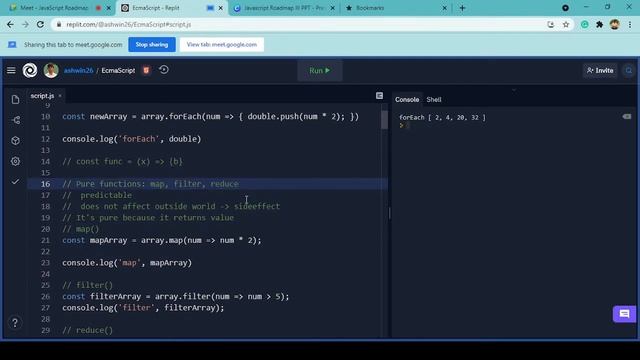Open the Replit search icon
Image resolution: width=640 pixels, height=360 pixels.
click(629, 71)
